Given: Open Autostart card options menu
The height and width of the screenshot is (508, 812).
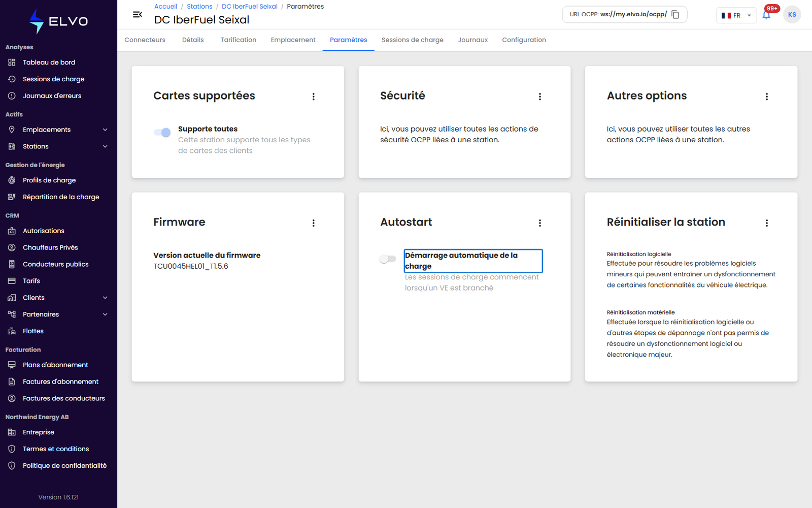Looking at the screenshot, I should pos(540,223).
